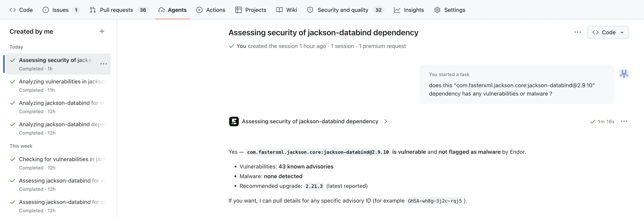The image size is (644, 218).
Task: Open the Code dropdown button
Action: point(608,32)
